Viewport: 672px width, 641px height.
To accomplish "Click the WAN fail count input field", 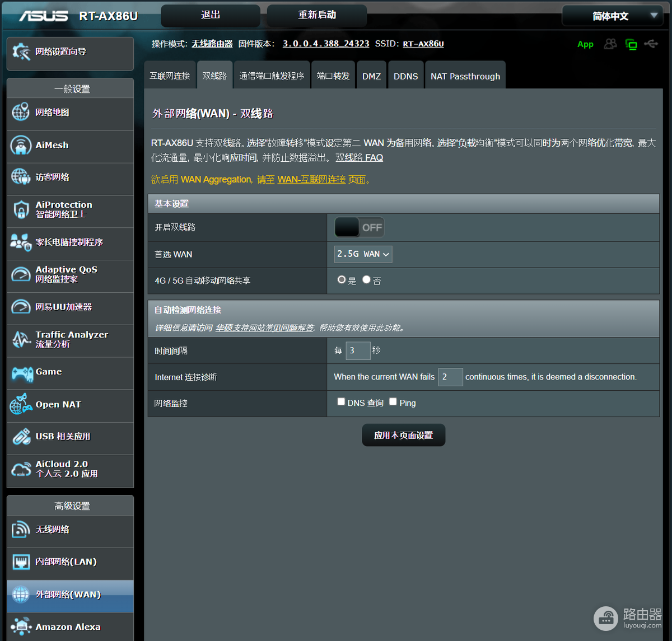I will pos(450,377).
